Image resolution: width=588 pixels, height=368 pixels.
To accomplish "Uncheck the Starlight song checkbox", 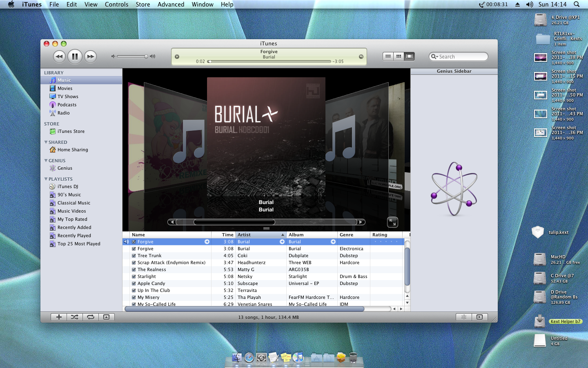I will [x=134, y=276].
